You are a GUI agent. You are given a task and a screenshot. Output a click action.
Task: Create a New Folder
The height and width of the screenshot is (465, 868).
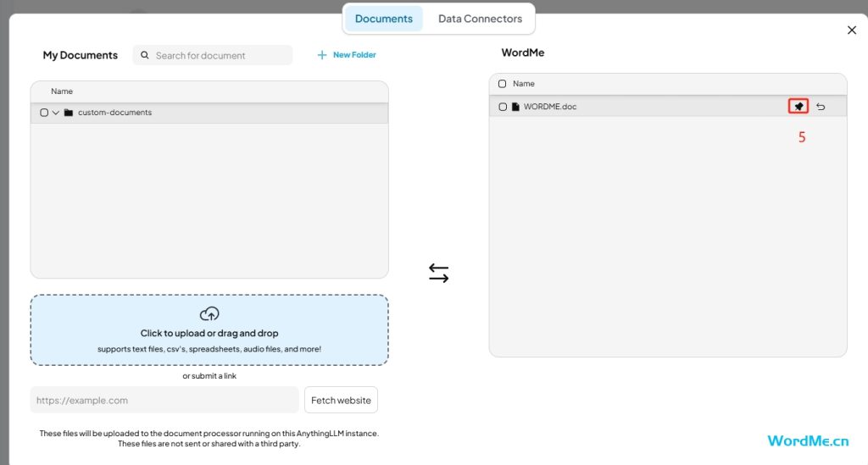(347, 55)
